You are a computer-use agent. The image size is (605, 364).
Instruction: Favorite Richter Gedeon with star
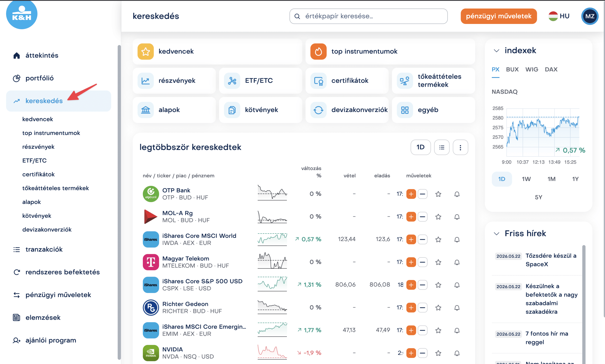coord(438,308)
